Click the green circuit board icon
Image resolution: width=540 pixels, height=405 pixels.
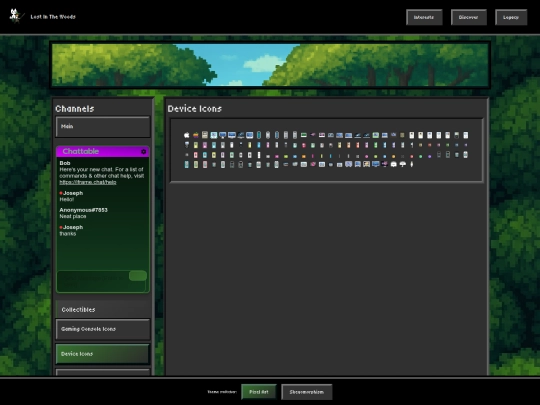click(x=304, y=135)
